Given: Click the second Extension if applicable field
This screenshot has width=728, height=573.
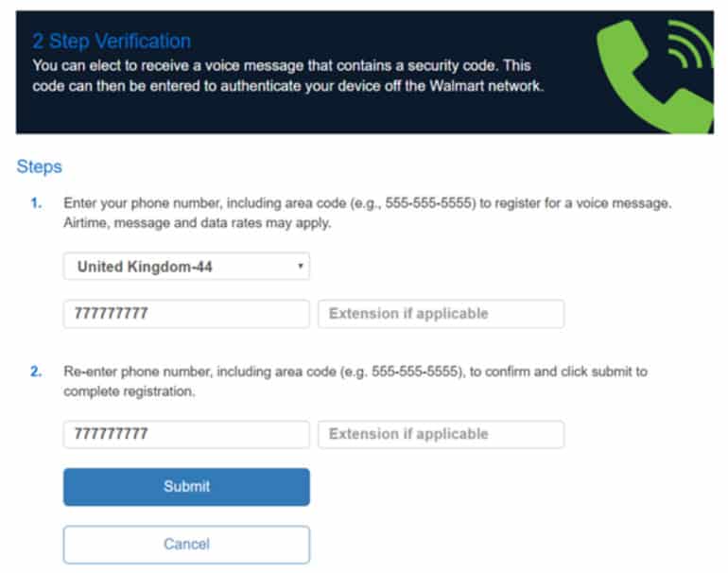Looking at the screenshot, I should tap(441, 434).
